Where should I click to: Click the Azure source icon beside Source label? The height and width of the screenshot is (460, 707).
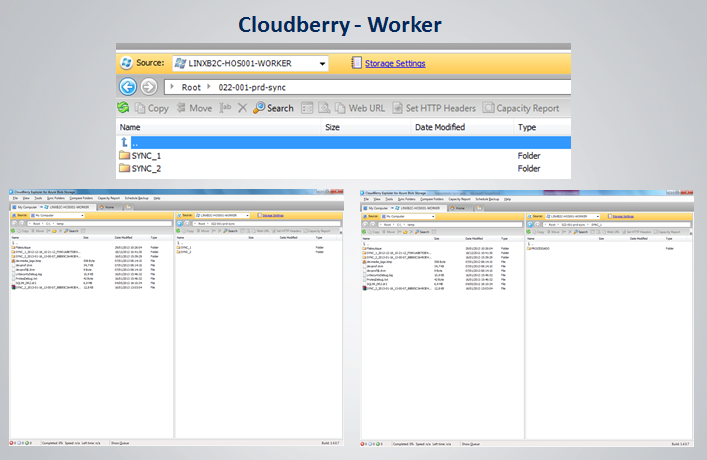(x=126, y=63)
